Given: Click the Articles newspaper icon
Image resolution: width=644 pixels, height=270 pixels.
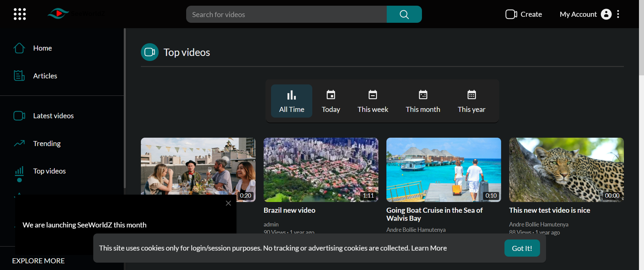Looking at the screenshot, I should coord(19,76).
